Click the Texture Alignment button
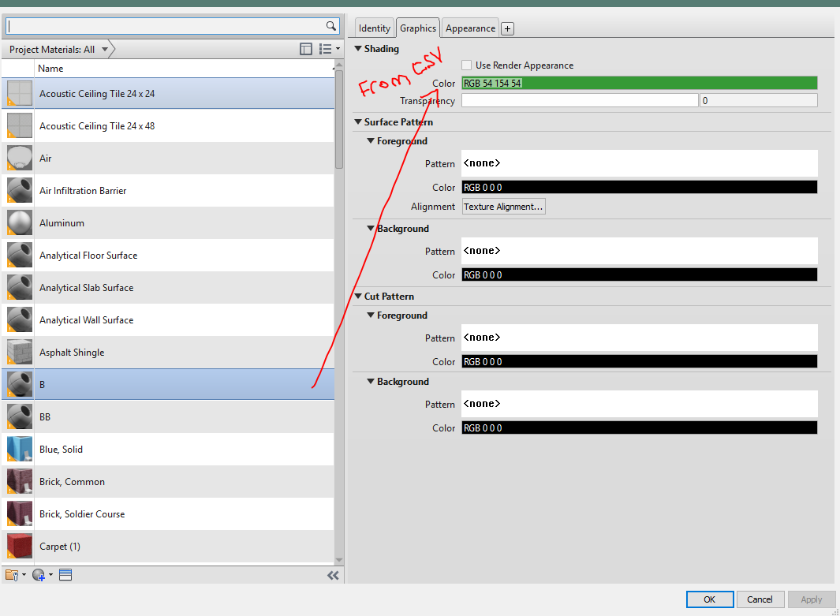 pos(502,206)
